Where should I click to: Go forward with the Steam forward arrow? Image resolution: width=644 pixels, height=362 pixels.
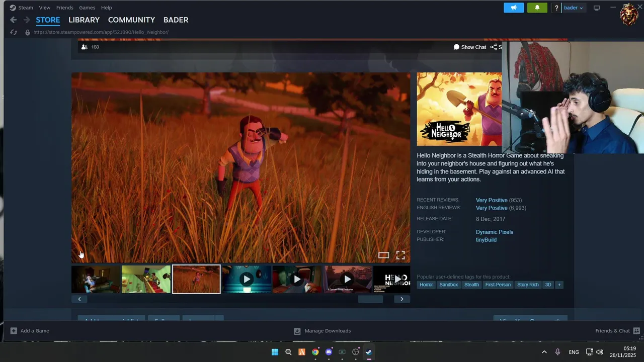point(27,20)
